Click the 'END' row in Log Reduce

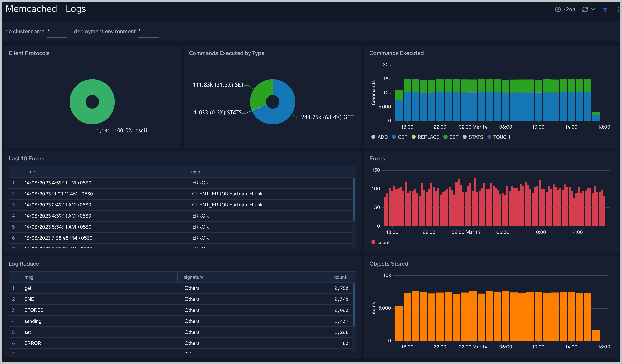180,299
